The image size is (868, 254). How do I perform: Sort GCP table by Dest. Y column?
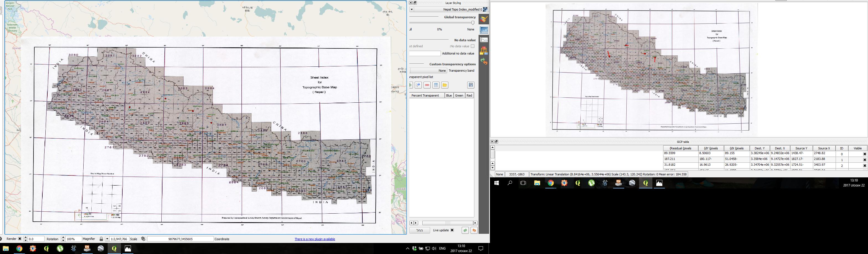point(759,148)
